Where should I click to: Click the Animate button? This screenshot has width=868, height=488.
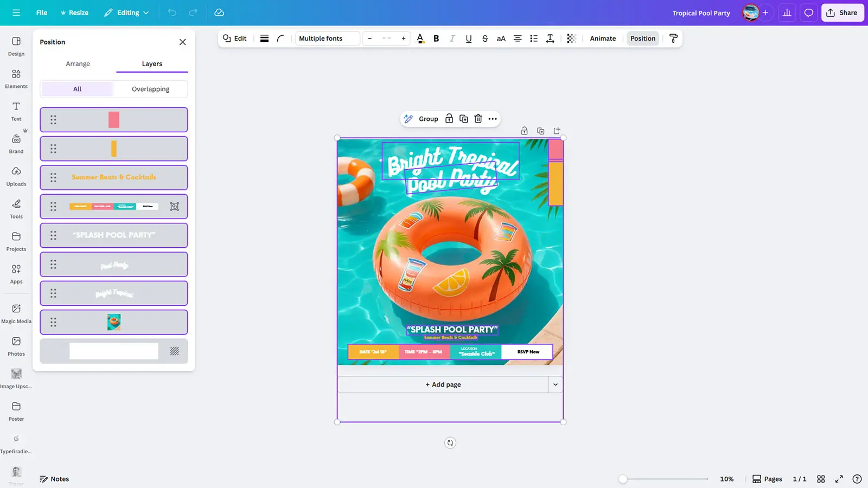point(603,38)
